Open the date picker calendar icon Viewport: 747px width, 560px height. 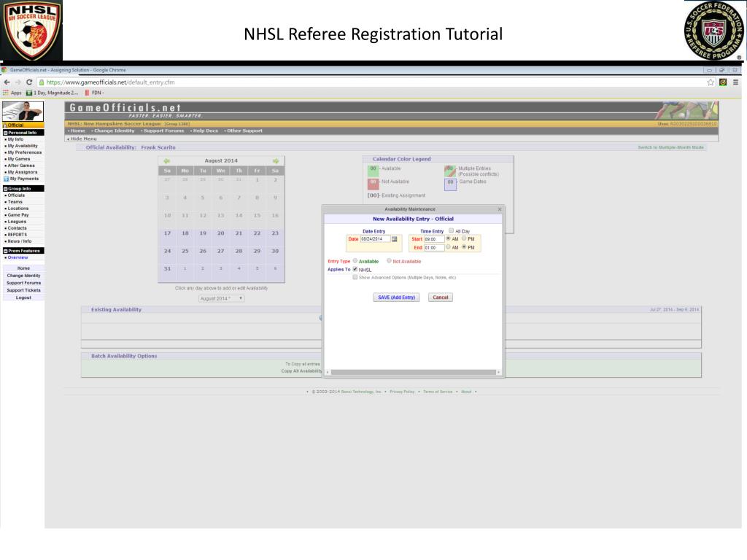click(395, 239)
